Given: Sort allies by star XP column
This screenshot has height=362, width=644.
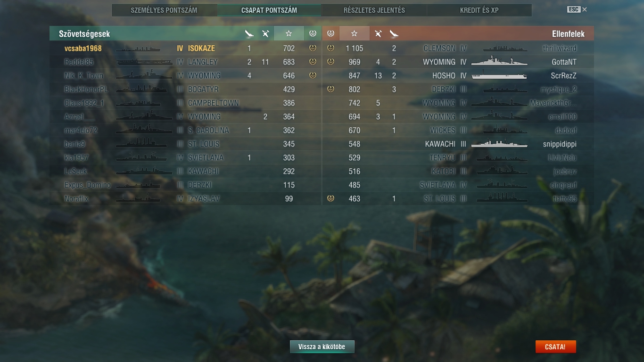Looking at the screenshot, I should pyautogui.click(x=289, y=33).
